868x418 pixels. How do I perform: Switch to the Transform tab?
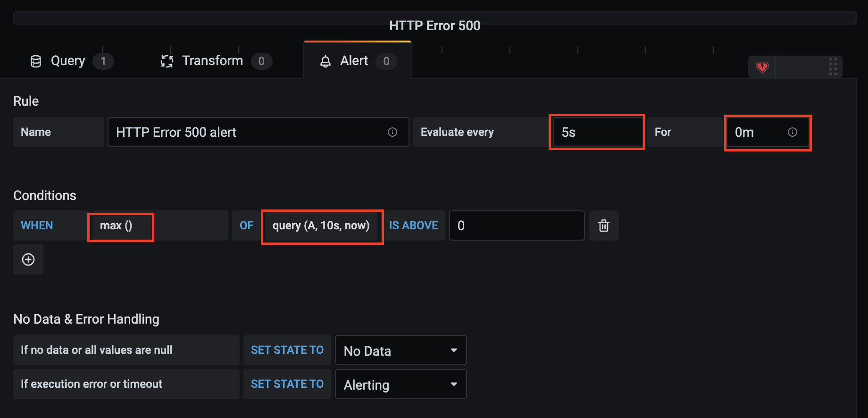point(216,61)
